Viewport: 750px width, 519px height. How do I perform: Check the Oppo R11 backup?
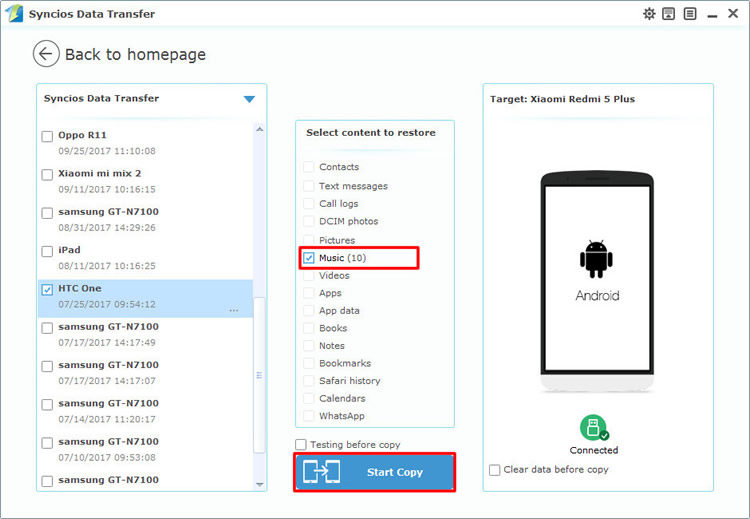[47, 136]
